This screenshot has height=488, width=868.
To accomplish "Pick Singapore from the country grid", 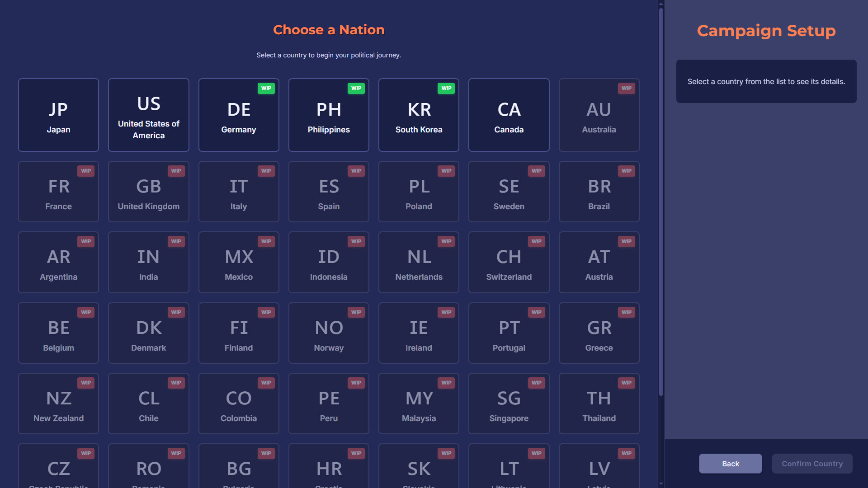I will (x=509, y=404).
